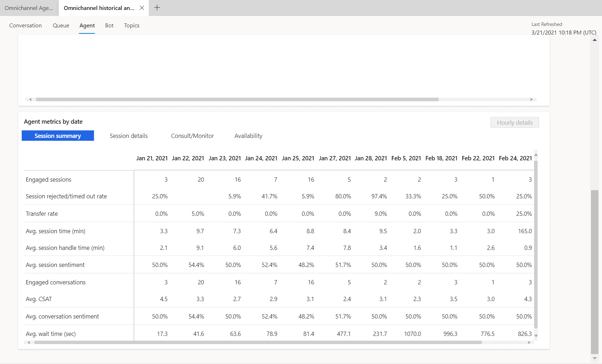Add a new tab with plus icon

(x=157, y=8)
